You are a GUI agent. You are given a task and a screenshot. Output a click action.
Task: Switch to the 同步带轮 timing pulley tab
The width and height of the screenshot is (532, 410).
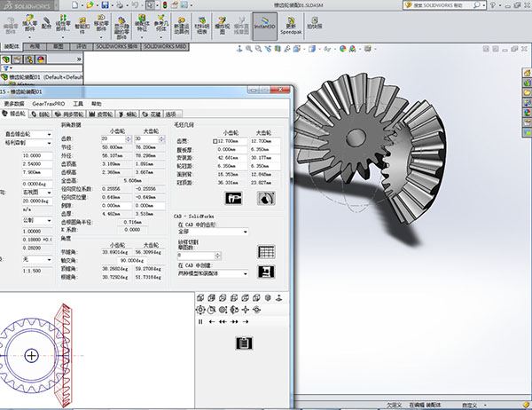[69, 114]
